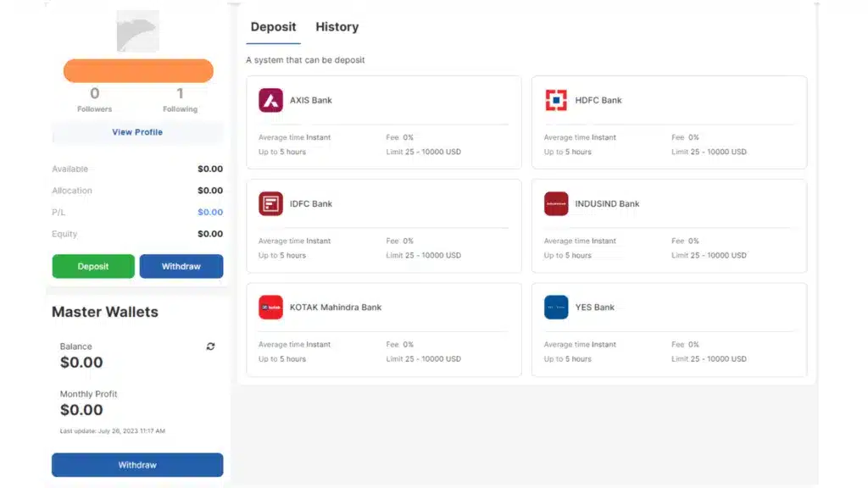Screen dimensions: 868x488
Task: Select the AXIS Bank name text
Action: pos(310,100)
